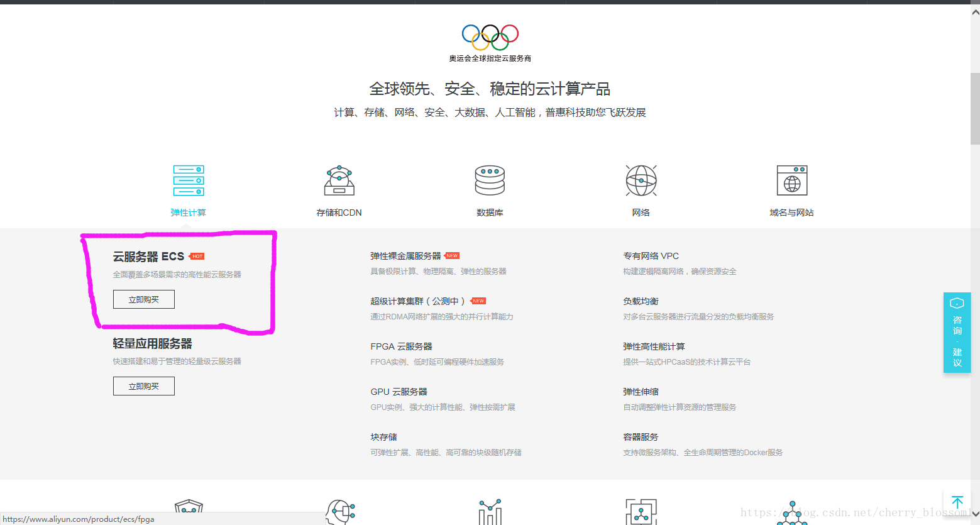Click the HOT badge beside 云服务器 ECS

tap(197, 257)
